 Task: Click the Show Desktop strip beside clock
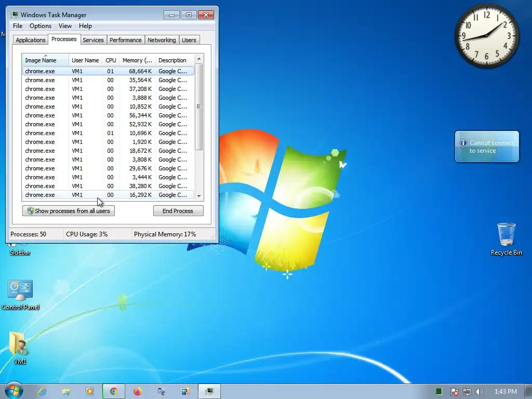pyautogui.click(x=528, y=391)
